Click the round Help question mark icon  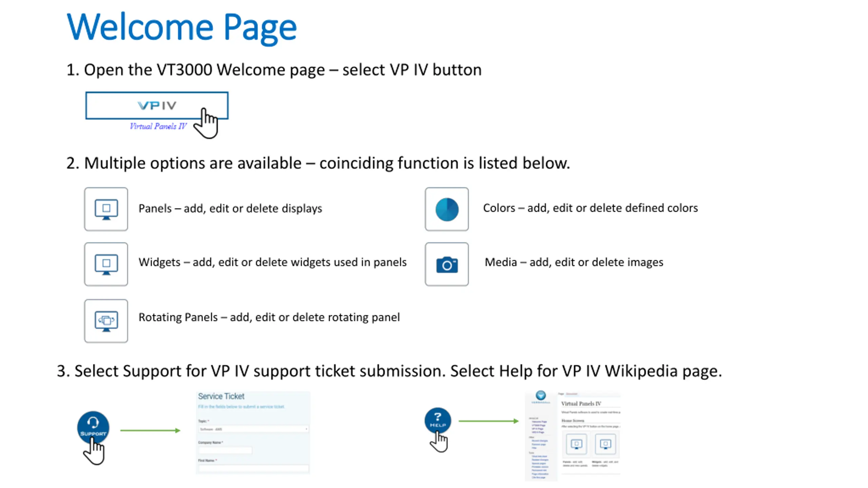pos(438,420)
